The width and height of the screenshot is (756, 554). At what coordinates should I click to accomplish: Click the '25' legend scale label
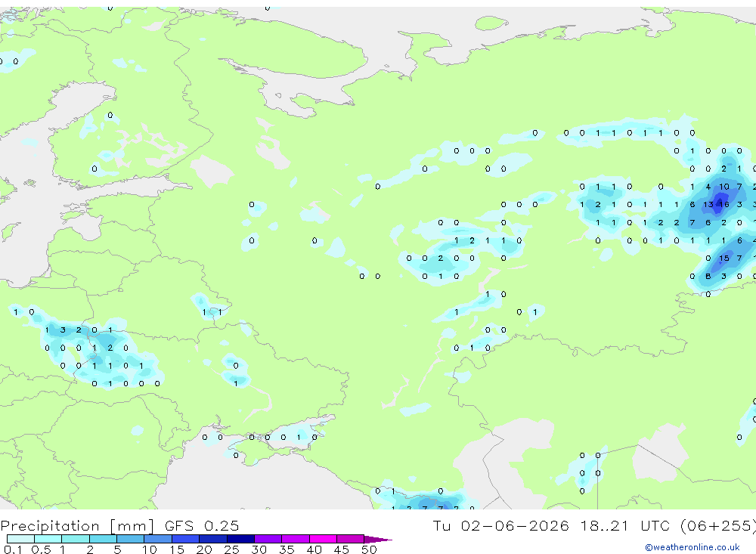click(231, 549)
